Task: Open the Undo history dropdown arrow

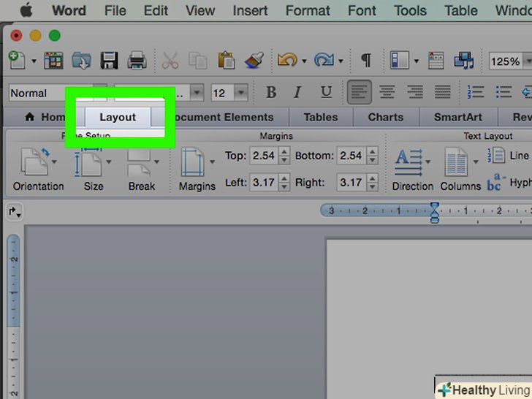Action: click(304, 61)
